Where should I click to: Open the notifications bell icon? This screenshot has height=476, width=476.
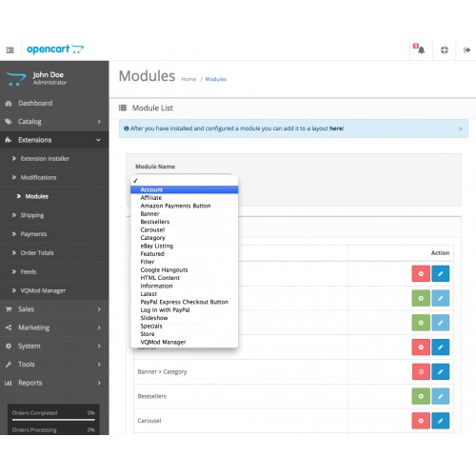pos(420,50)
